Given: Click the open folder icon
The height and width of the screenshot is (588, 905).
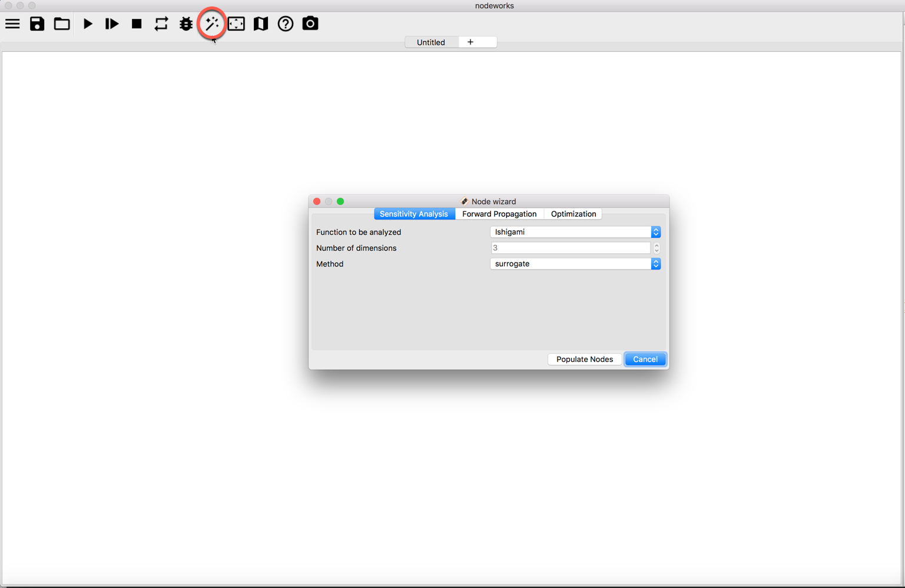Looking at the screenshot, I should pyautogui.click(x=62, y=24).
